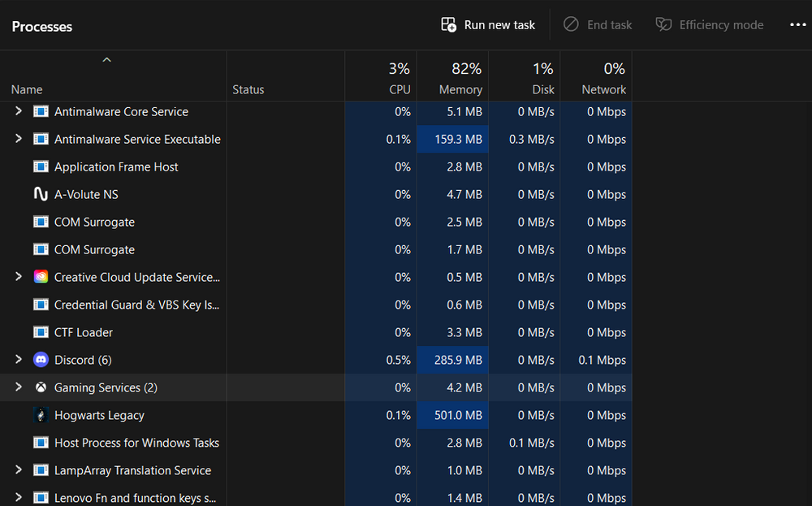Click the CTF Loader process icon
Image resolution: width=812 pixels, height=506 pixels.
(x=41, y=332)
